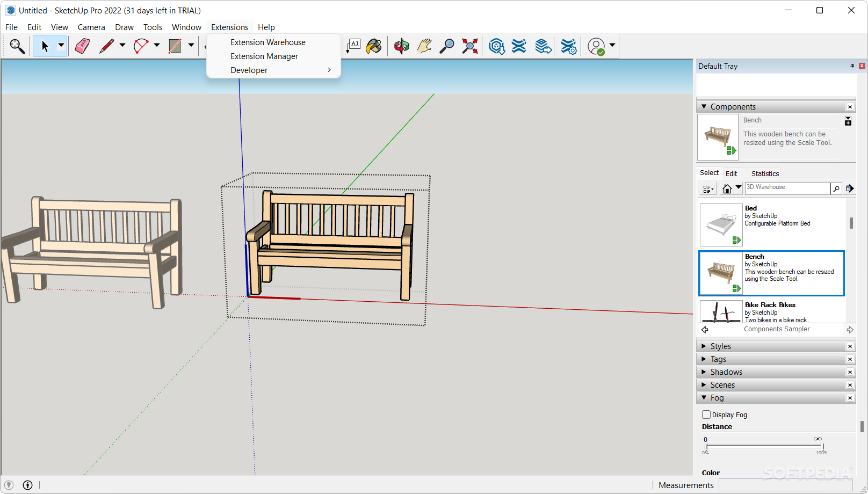Click the Send to LayOut icon
868x494 pixels.
click(543, 47)
